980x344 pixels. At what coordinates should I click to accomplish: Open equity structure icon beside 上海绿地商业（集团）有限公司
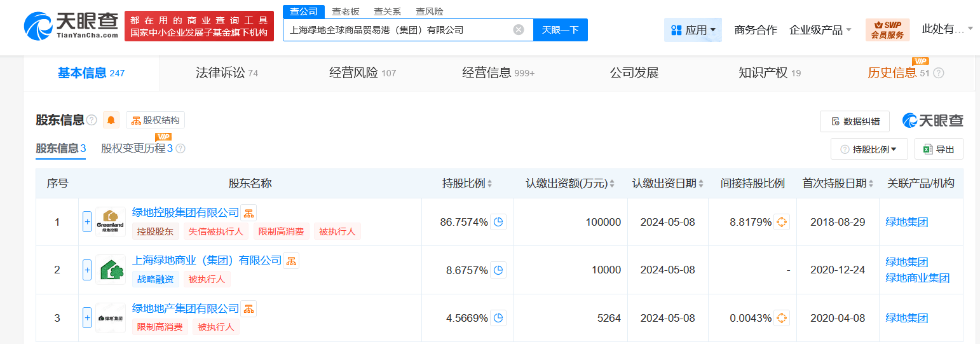click(x=291, y=261)
